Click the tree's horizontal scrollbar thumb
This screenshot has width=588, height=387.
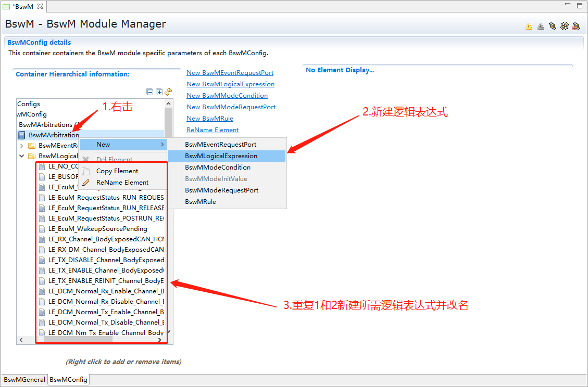(78, 339)
